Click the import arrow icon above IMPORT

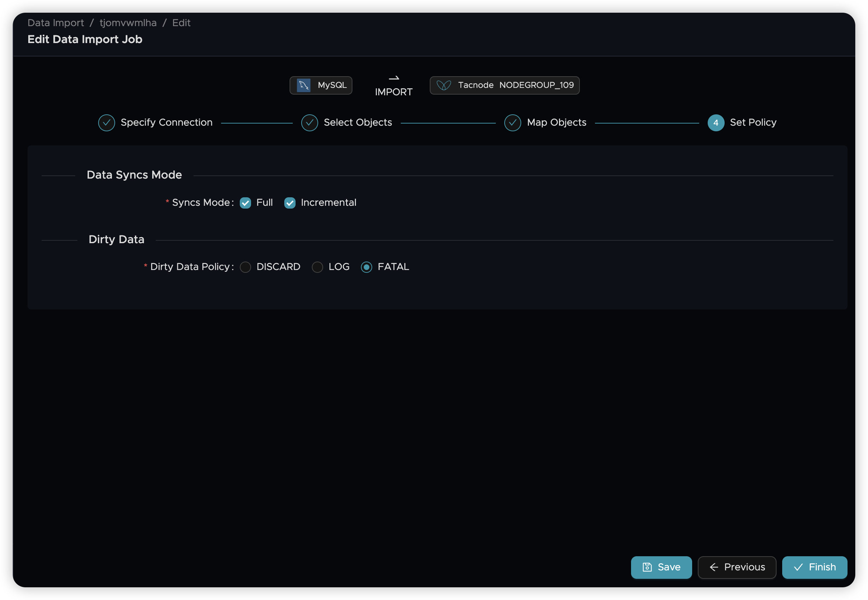click(x=394, y=78)
